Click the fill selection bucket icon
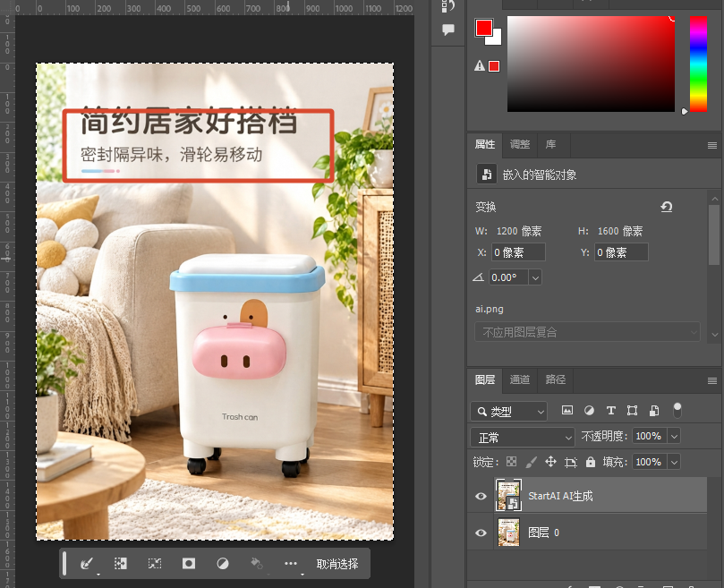Viewport: 724px width, 588px height. (x=256, y=564)
